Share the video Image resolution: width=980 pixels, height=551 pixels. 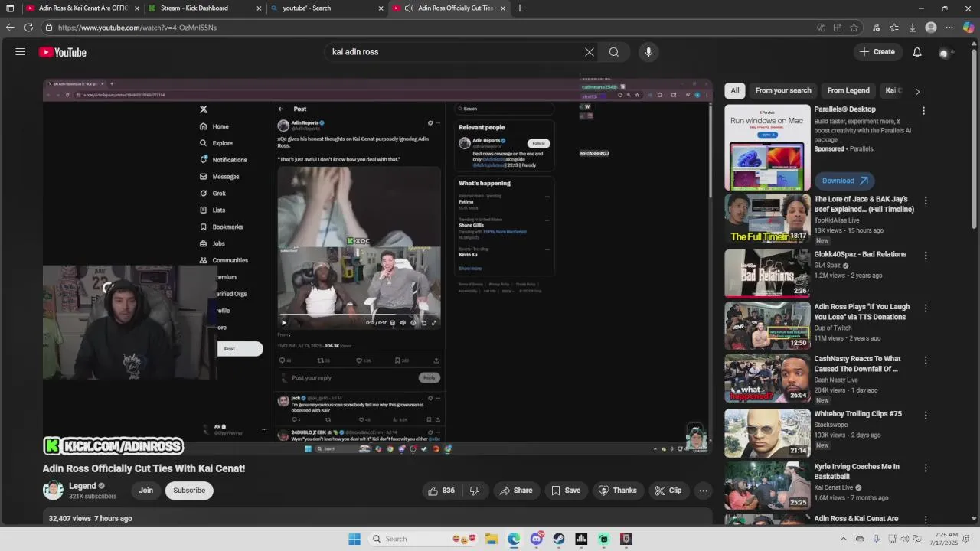point(515,491)
